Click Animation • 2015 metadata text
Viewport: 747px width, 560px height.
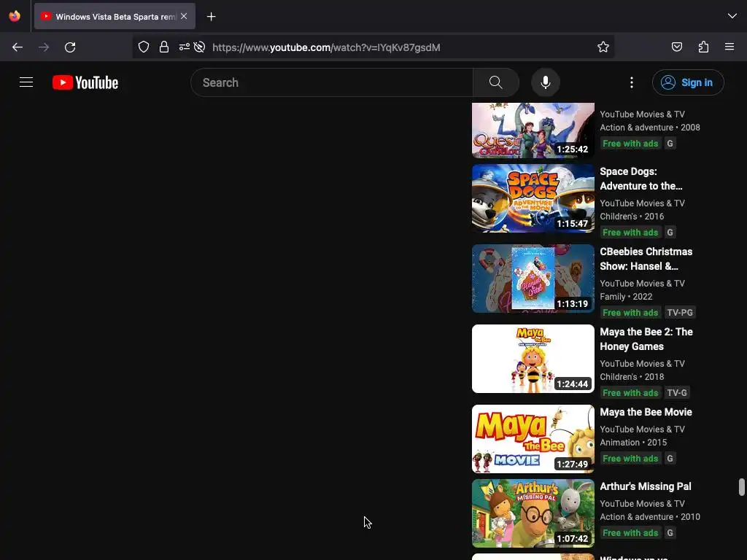click(x=633, y=443)
